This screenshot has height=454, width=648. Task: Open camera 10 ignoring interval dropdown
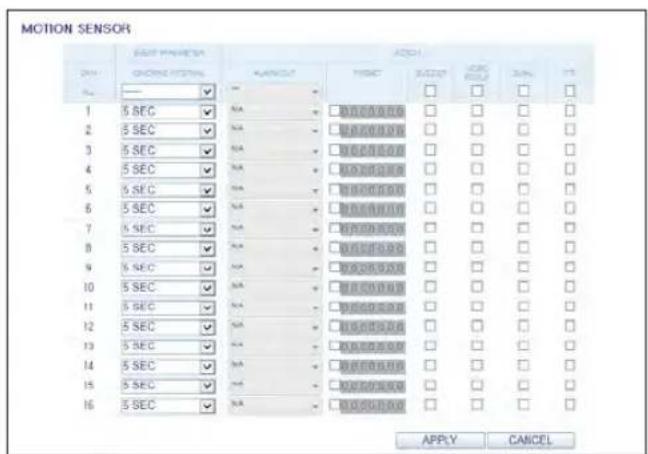coord(168,288)
